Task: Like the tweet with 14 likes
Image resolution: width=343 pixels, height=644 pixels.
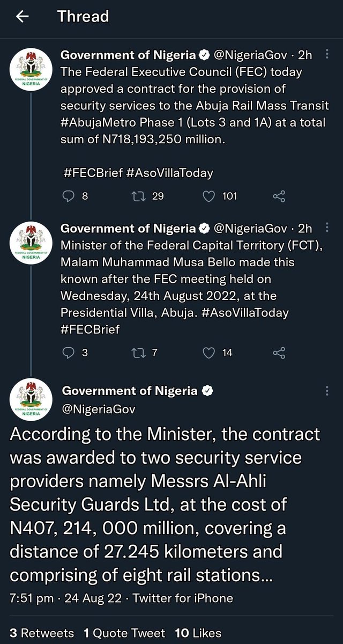Action: pyautogui.click(x=210, y=353)
